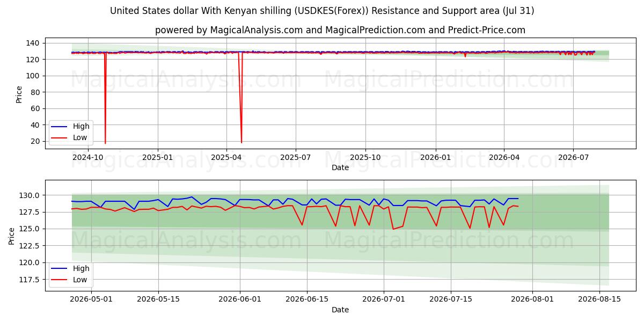Click the bottom chart 'Date' axis label
This screenshot has height=322, width=644.
click(x=340, y=310)
